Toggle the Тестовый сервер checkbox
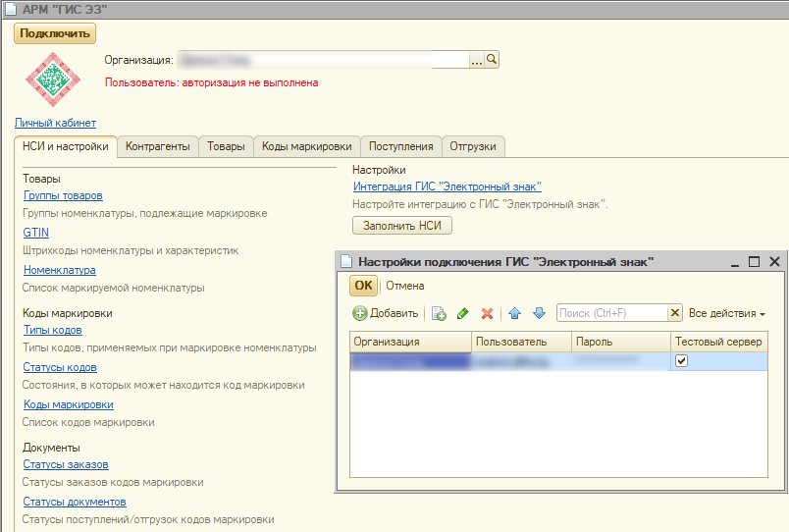The width and height of the screenshot is (789, 532). tap(682, 361)
